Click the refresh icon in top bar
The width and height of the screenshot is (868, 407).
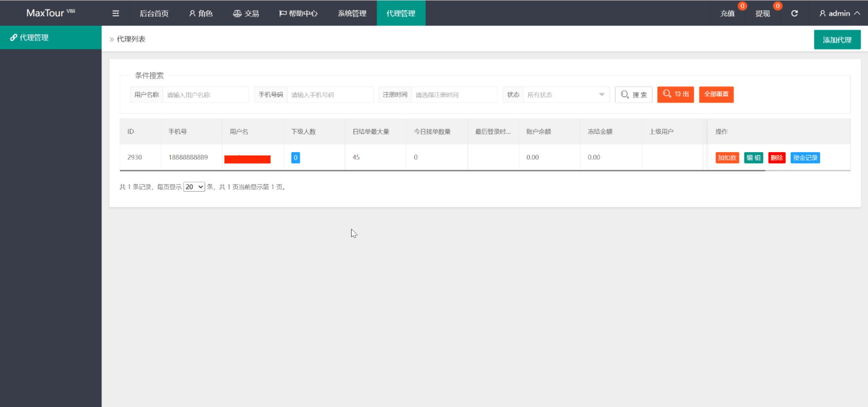794,13
